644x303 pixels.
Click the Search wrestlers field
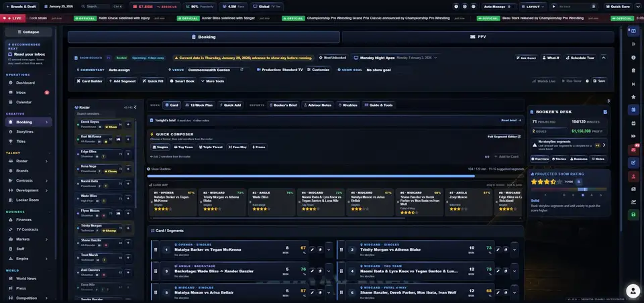(x=103, y=114)
